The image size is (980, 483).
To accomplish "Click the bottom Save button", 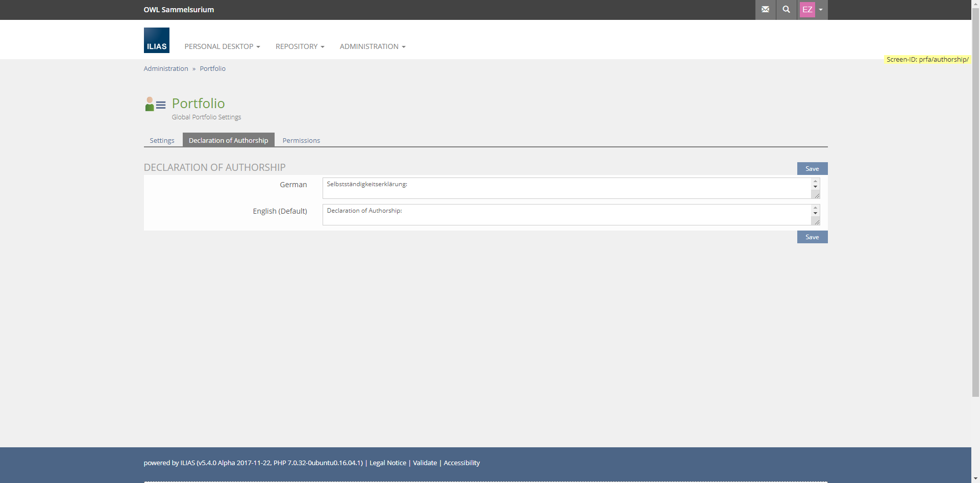I will coord(812,237).
